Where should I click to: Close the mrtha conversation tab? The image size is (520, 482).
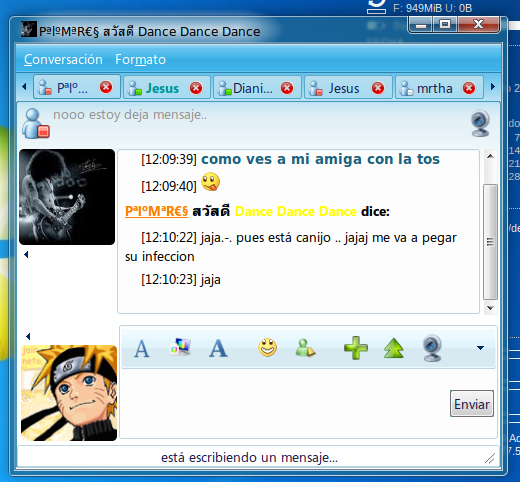click(469, 88)
